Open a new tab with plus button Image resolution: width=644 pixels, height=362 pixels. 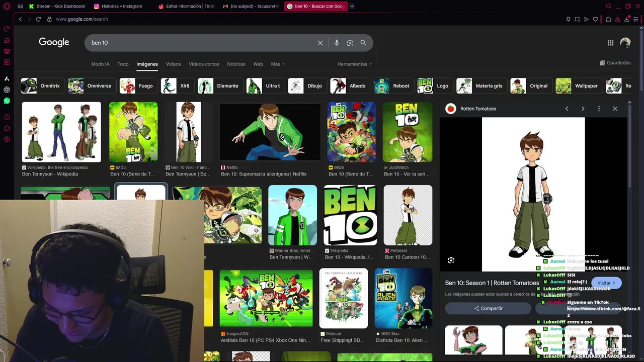[352, 6]
